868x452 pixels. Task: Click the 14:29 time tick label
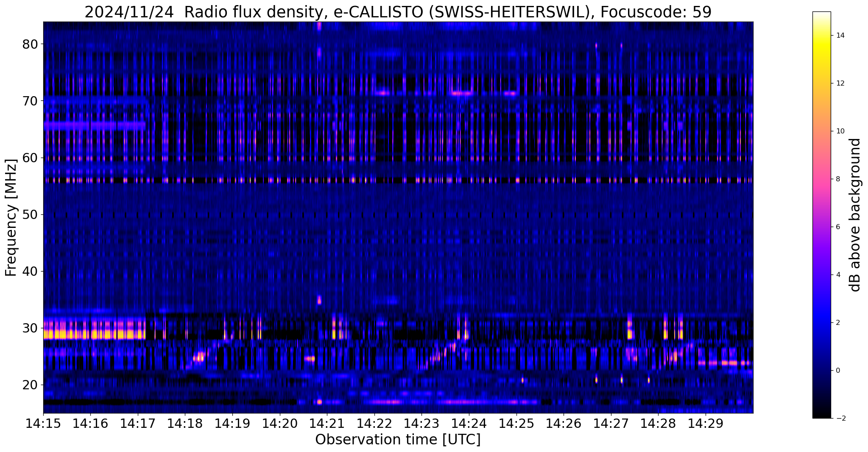(x=706, y=424)
